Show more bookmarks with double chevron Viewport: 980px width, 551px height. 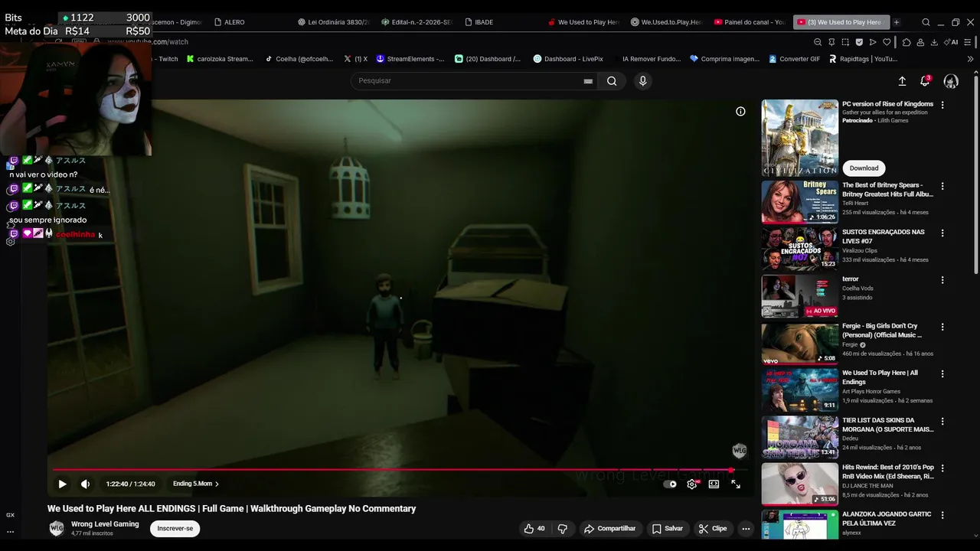point(971,59)
